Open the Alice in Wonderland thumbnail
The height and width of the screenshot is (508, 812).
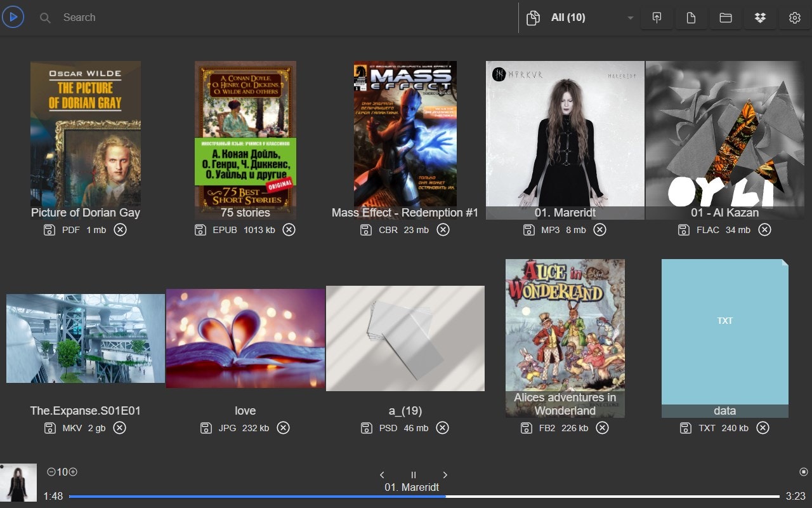click(565, 330)
